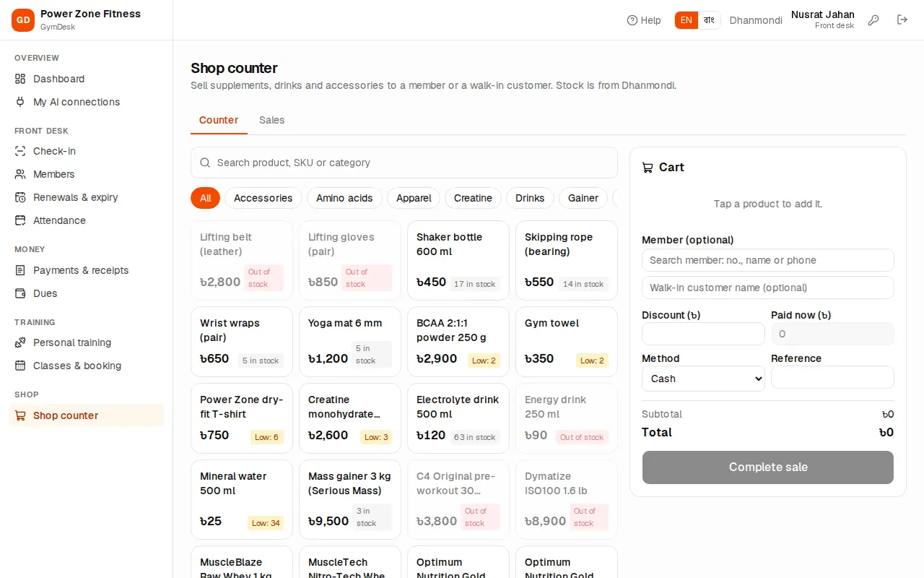
Task: Switch language to EN
Action: (x=687, y=20)
